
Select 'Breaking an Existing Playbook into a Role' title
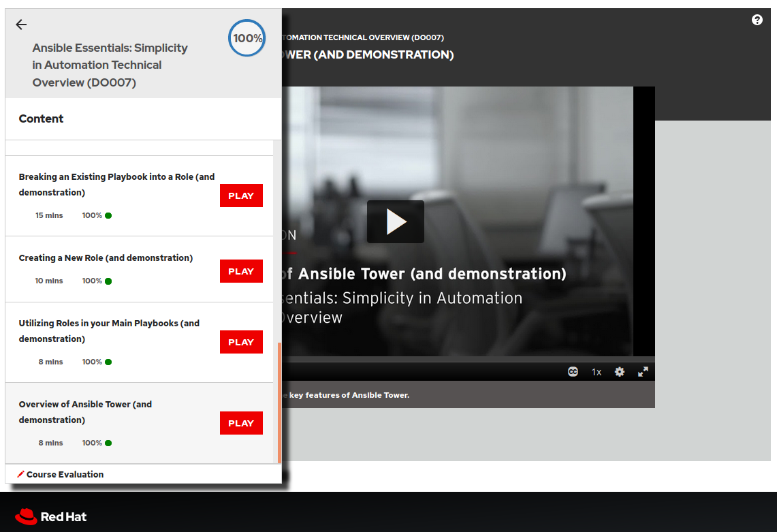click(x=117, y=185)
